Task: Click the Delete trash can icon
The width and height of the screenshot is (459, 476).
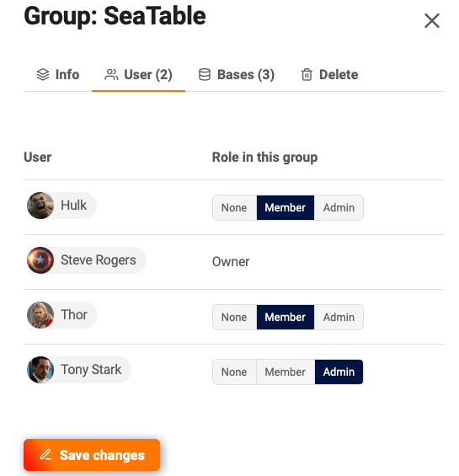Action: (x=307, y=74)
